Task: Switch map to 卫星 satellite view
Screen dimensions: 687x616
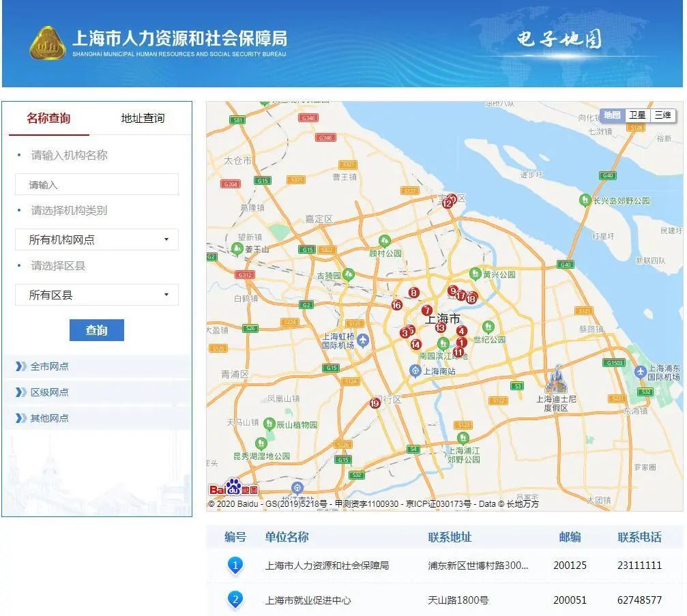Action: click(637, 115)
